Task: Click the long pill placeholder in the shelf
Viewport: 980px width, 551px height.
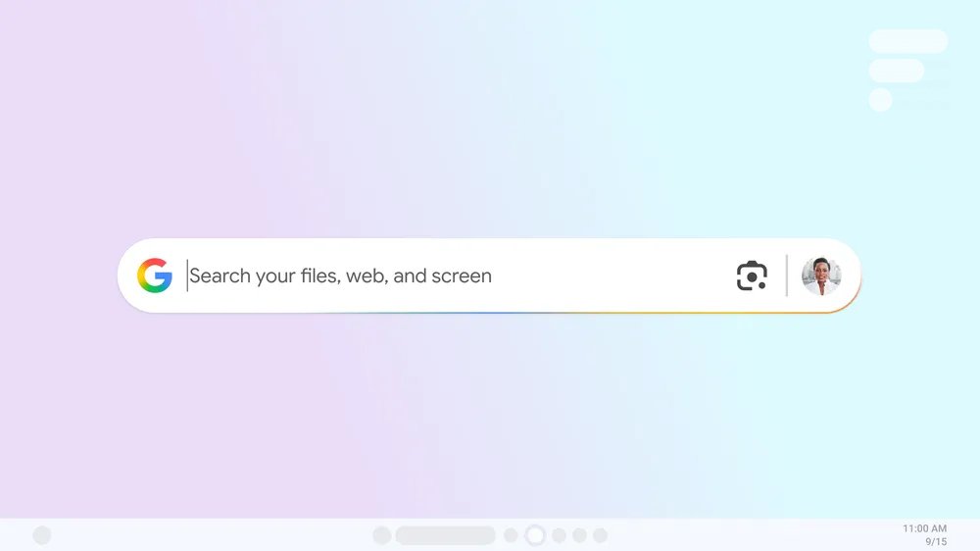Action: pos(446,535)
